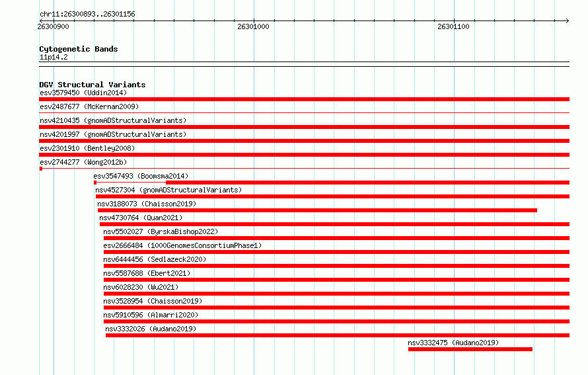Select esv2666484 (1000GenomesConsortiumPhase1) label

point(182,245)
